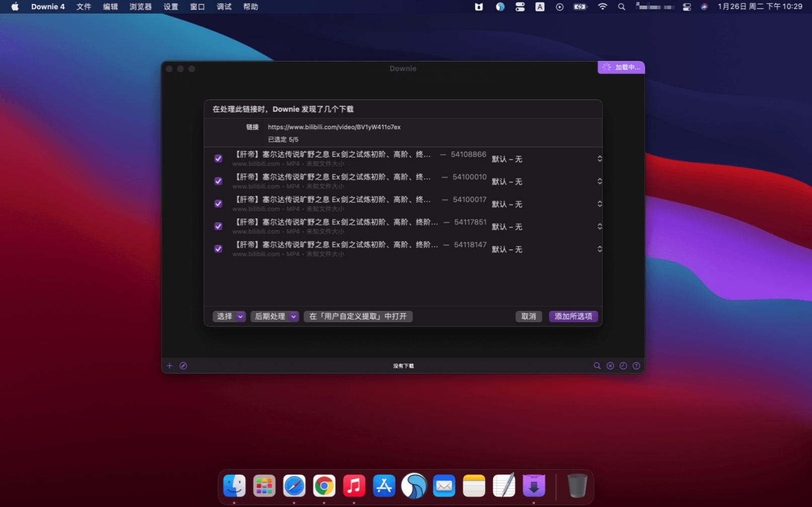Click the 添加所选项 button
Viewport: 812px width, 507px height.
[x=573, y=316]
